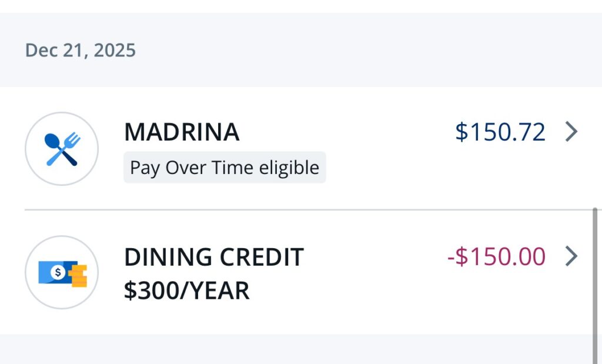Viewport: 602px width, 364px height.
Task: Tap the Pay Over Time eligible badge
Action: pyautogui.click(x=224, y=168)
